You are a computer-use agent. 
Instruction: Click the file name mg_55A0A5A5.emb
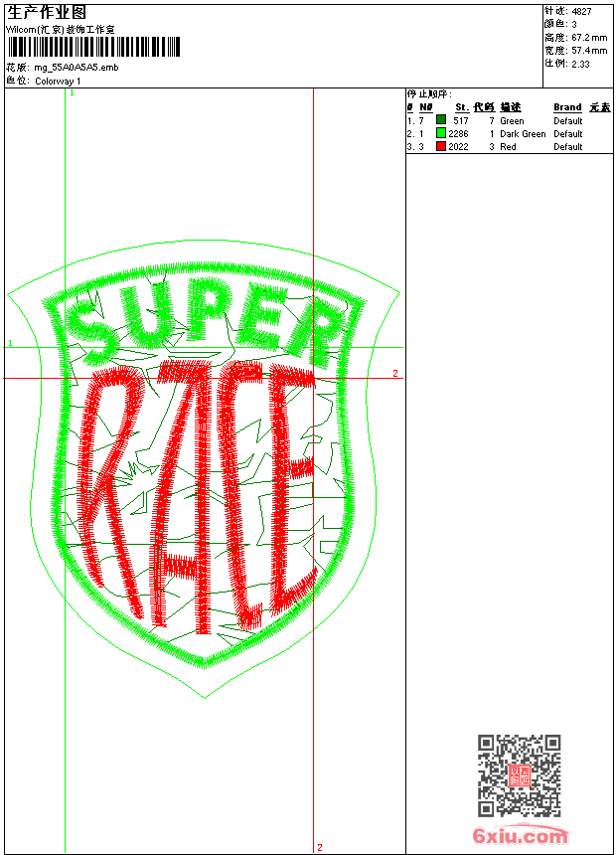pos(77,68)
